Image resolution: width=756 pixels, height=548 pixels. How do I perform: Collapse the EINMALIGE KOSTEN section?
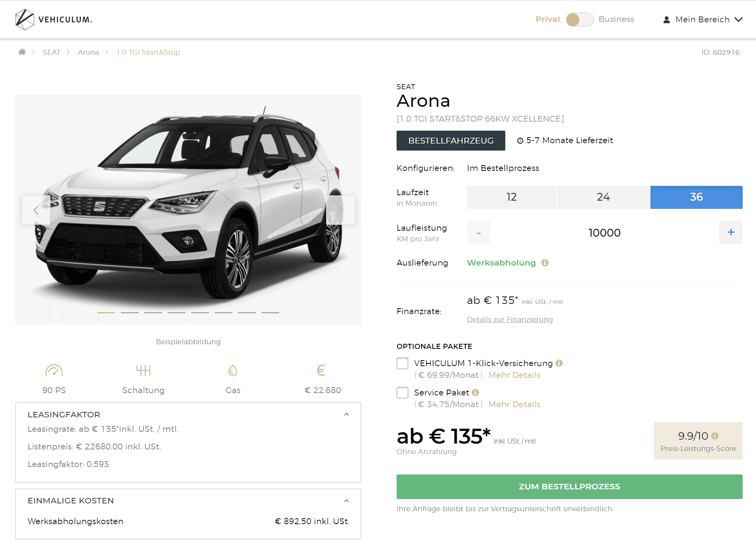tap(346, 501)
